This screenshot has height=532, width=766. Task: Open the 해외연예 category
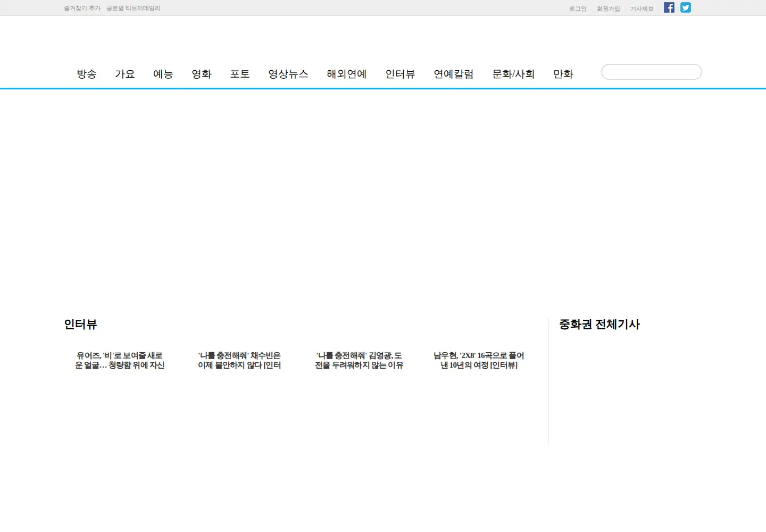347,74
